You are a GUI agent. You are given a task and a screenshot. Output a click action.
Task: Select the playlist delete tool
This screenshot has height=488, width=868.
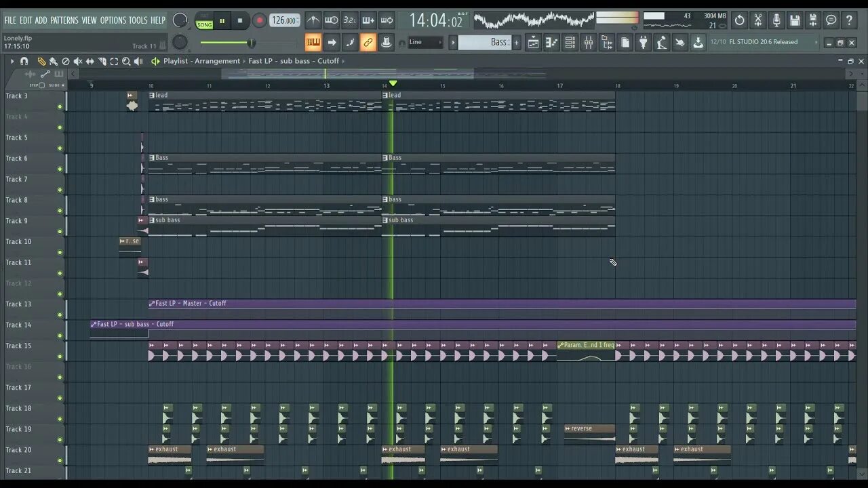66,61
